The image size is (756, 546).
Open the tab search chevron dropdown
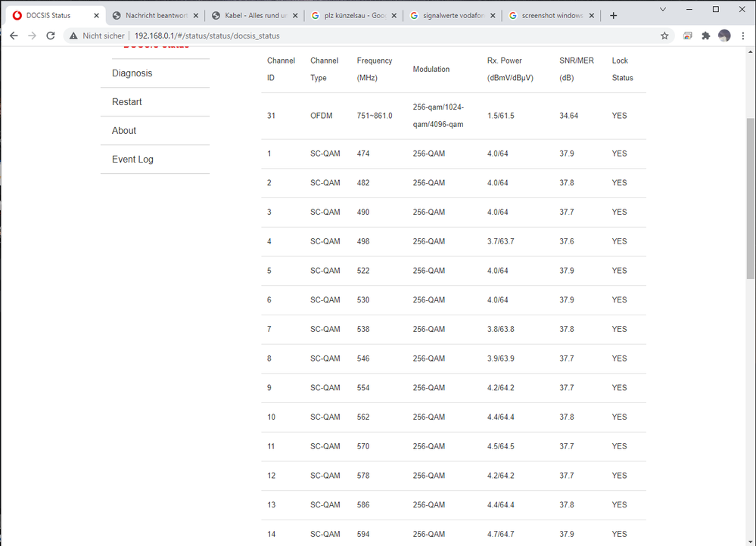coord(663,9)
